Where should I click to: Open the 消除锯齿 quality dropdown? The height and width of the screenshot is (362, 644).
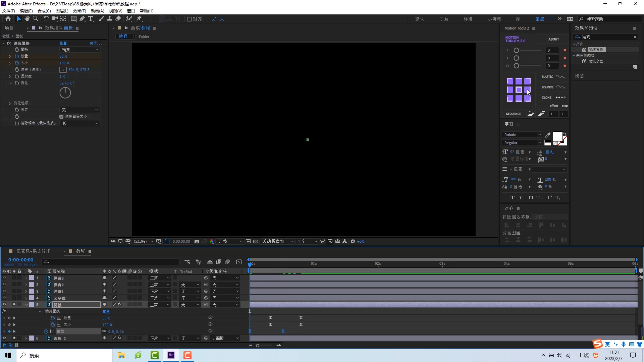[x=79, y=123]
